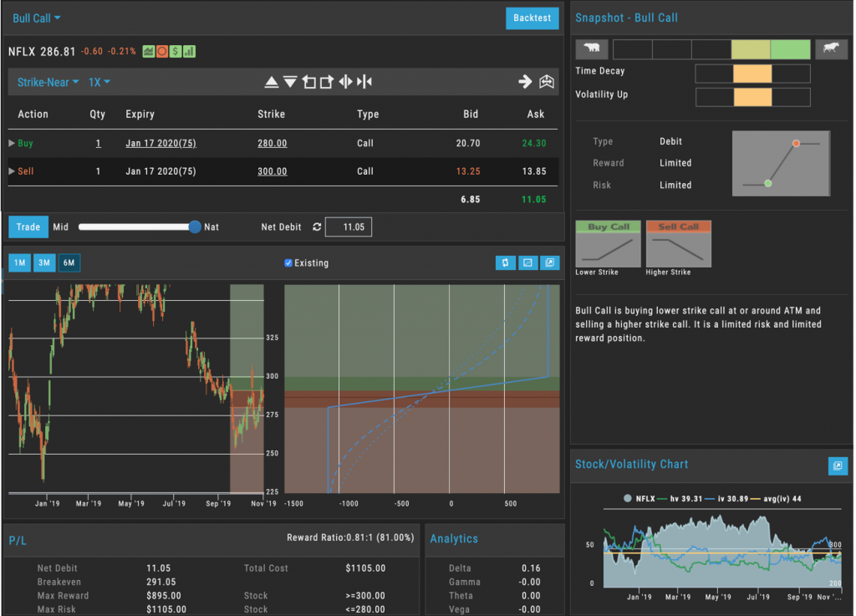This screenshot has height=616, width=856.
Task: Click the dollar sign icon next to NFLX price
Action: pyautogui.click(x=176, y=51)
